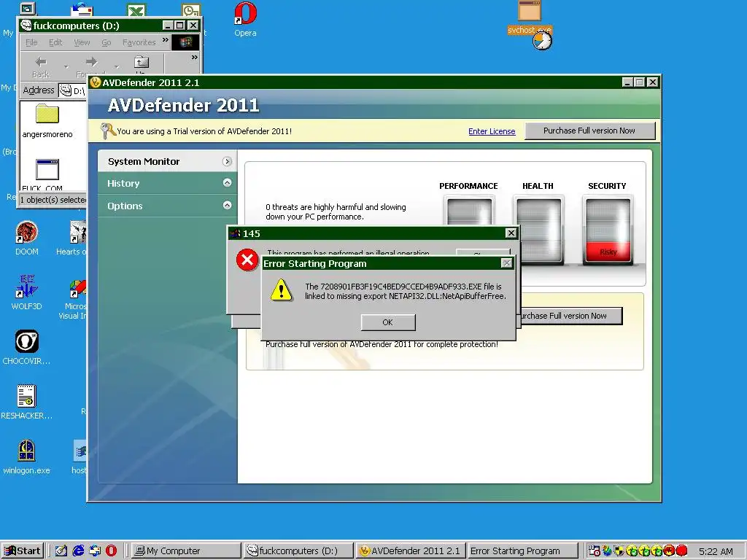Launch Opera from quick launch
Screen dimensions: 747x560
pyautogui.click(x=111, y=551)
